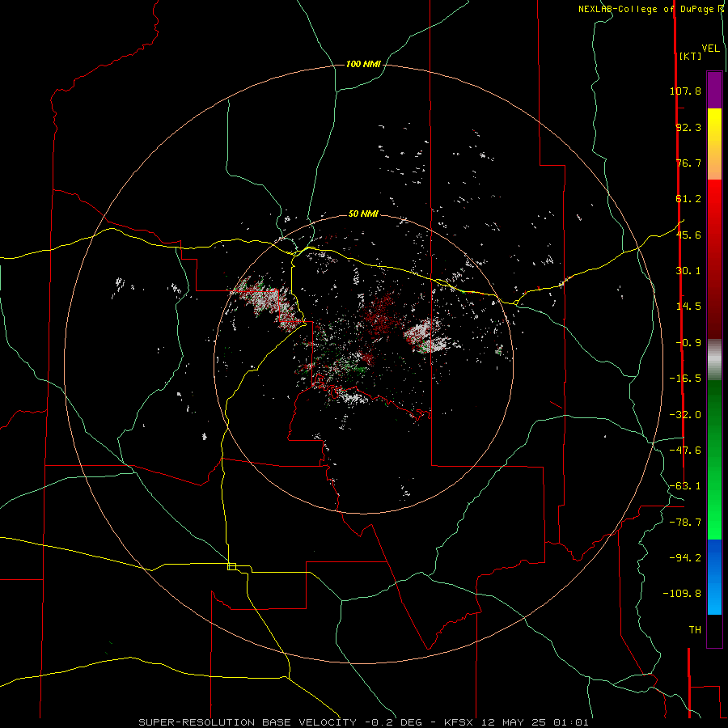
Task: Click the purple segment of the color bar
Action: coord(714,90)
